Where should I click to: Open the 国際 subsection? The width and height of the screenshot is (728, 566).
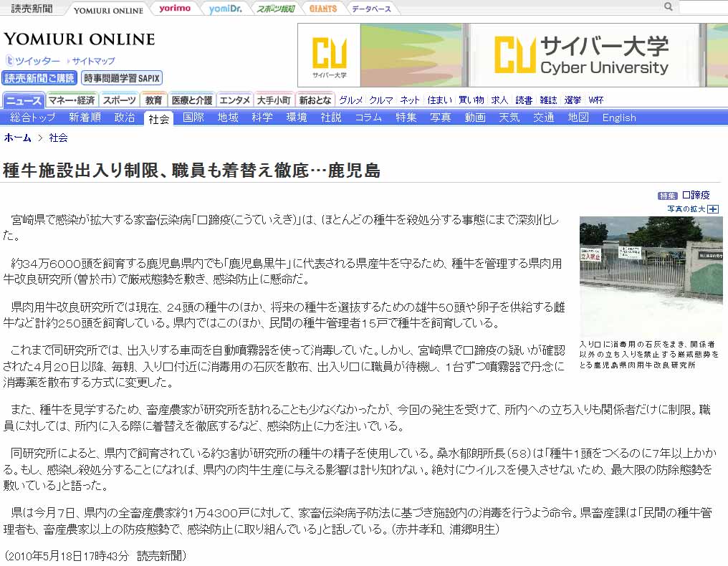coord(193,117)
